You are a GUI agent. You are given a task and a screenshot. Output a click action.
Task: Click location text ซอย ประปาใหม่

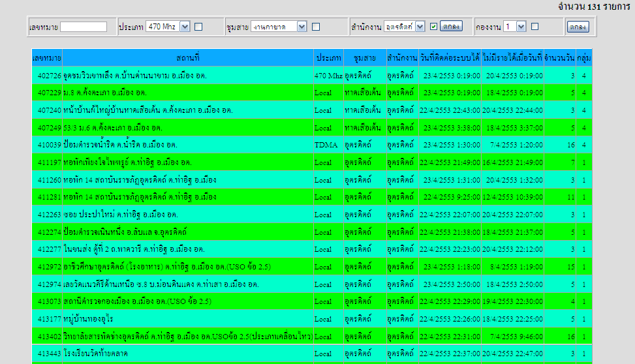[89, 215]
